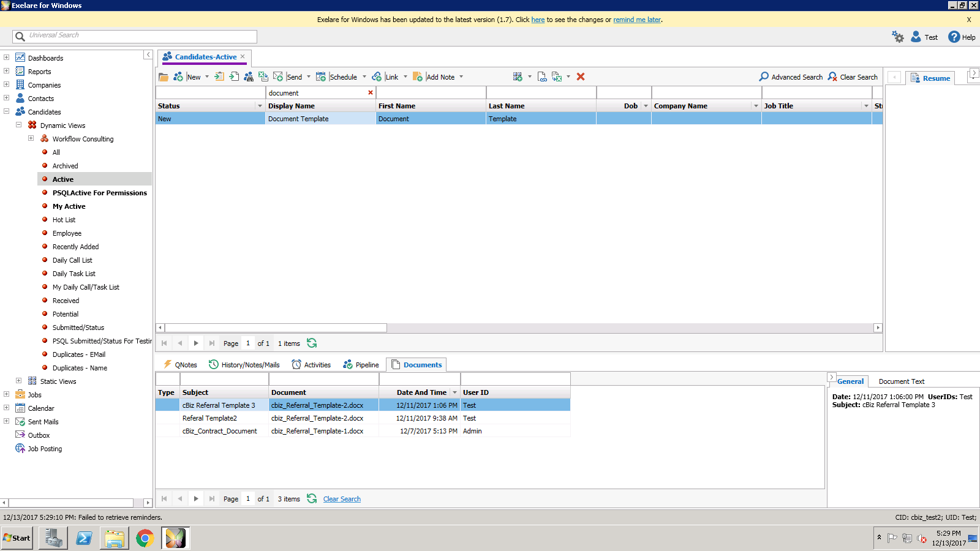This screenshot has width=980, height=551.
Task: Open the New dropdown arrow
Action: click(207, 77)
